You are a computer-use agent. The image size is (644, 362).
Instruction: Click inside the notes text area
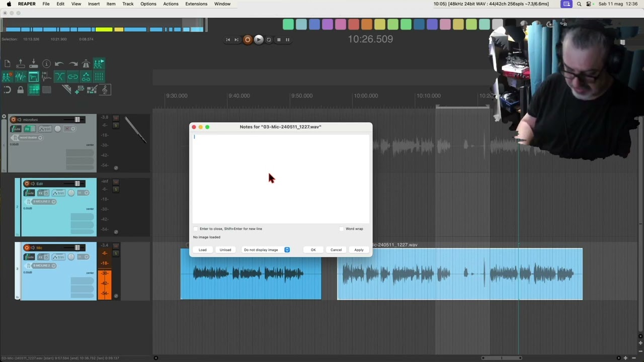pyautogui.click(x=281, y=178)
